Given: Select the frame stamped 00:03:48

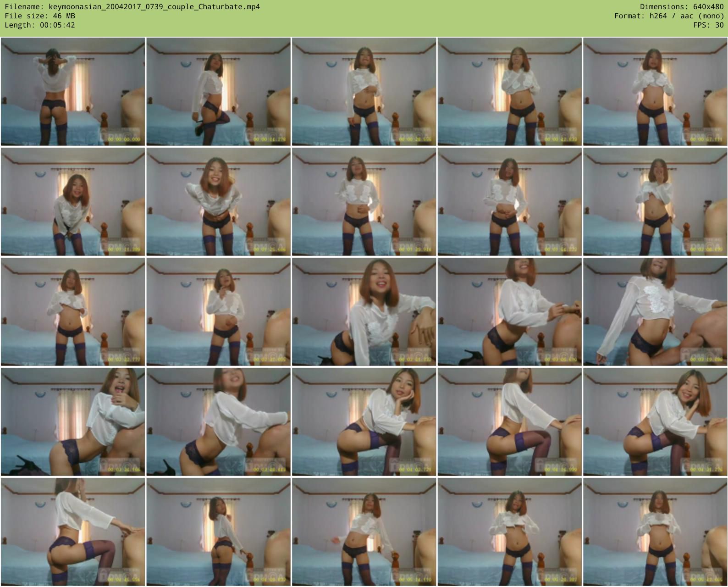Looking at the screenshot, I should (218, 422).
